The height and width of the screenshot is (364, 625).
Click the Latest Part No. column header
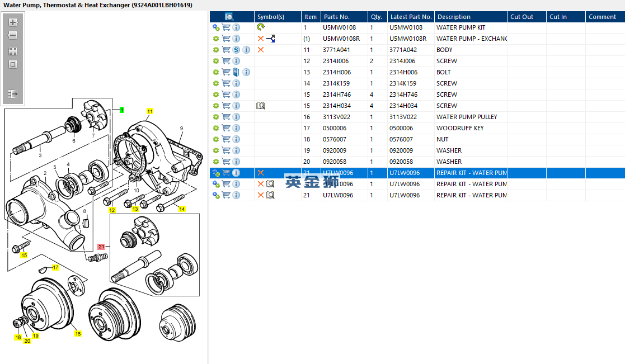(411, 17)
